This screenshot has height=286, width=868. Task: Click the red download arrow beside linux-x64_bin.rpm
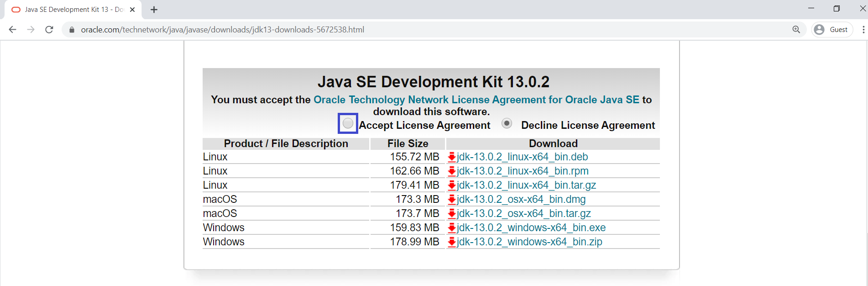point(452,171)
